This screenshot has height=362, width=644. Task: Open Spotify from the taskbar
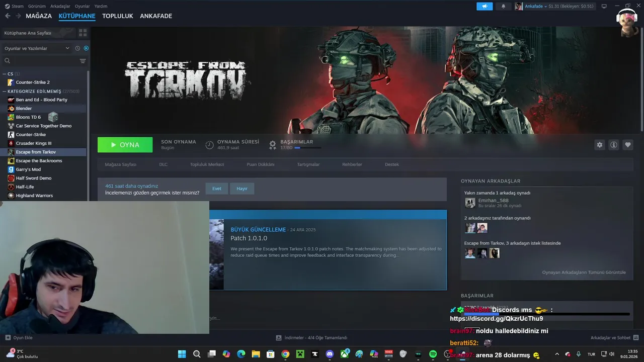point(433,354)
